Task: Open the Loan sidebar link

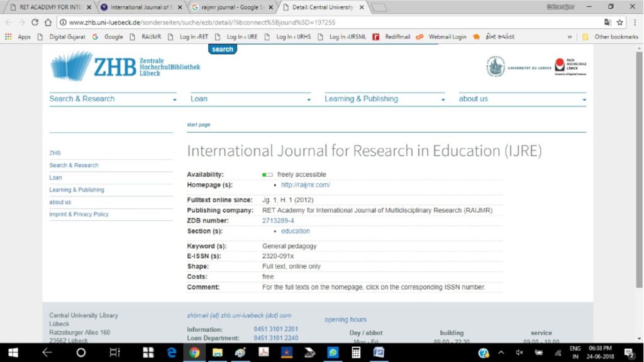Action: [x=55, y=178]
